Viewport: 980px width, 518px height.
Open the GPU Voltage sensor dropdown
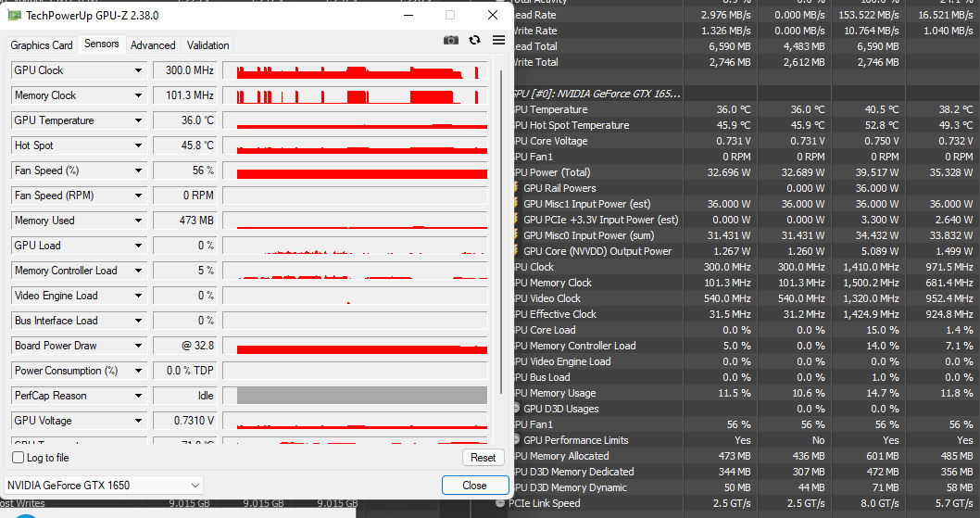click(138, 421)
